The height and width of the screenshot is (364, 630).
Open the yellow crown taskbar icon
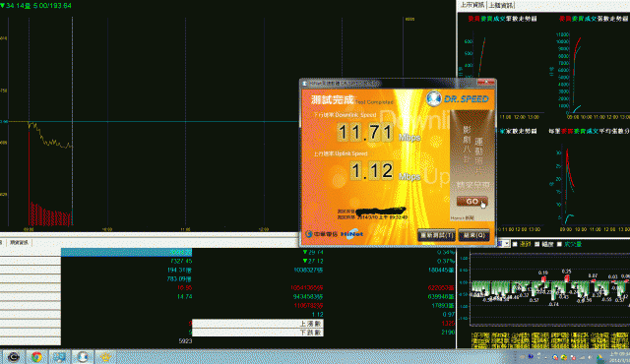[x=105, y=357]
